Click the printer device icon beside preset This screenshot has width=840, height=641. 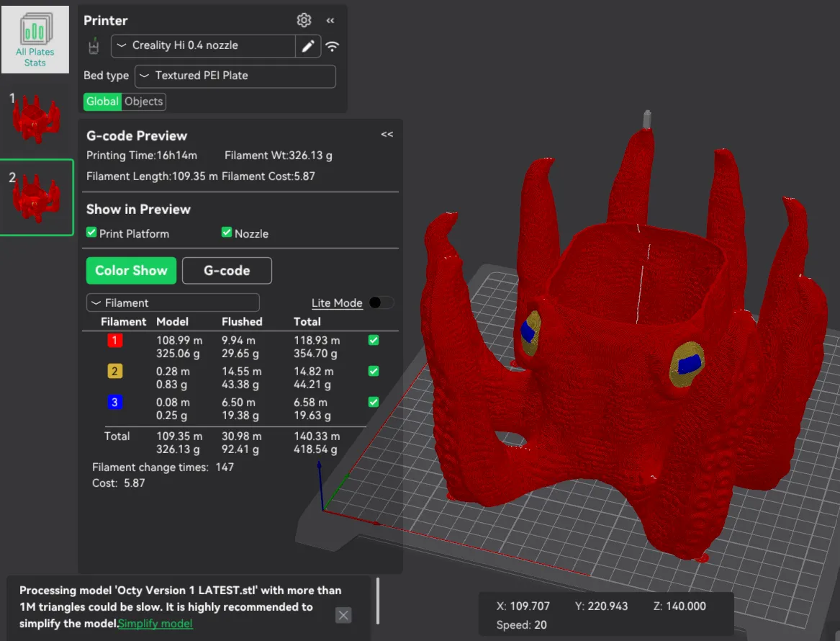(94, 46)
